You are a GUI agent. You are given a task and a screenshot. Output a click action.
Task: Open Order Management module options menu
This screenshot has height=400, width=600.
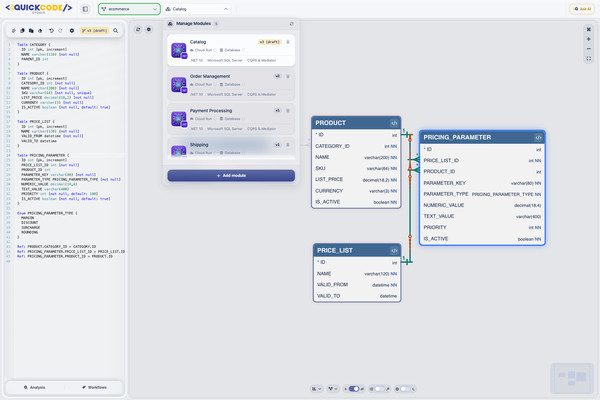pyautogui.click(x=288, y=76)
